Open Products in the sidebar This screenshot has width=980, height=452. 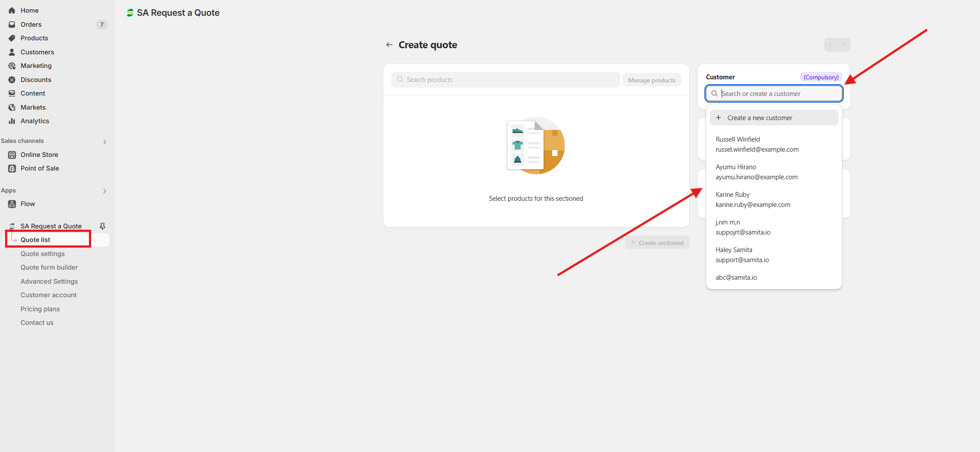coord(34,38)
